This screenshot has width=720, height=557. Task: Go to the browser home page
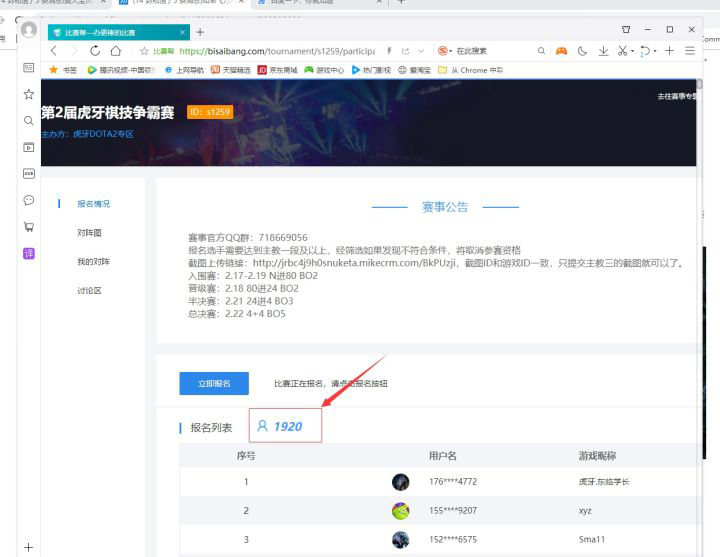pos(116,50)
